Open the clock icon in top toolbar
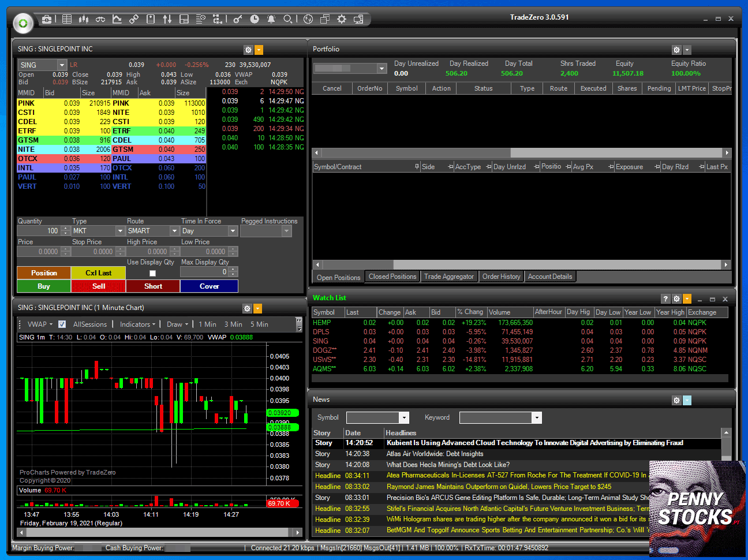 [x=255, y=19]
